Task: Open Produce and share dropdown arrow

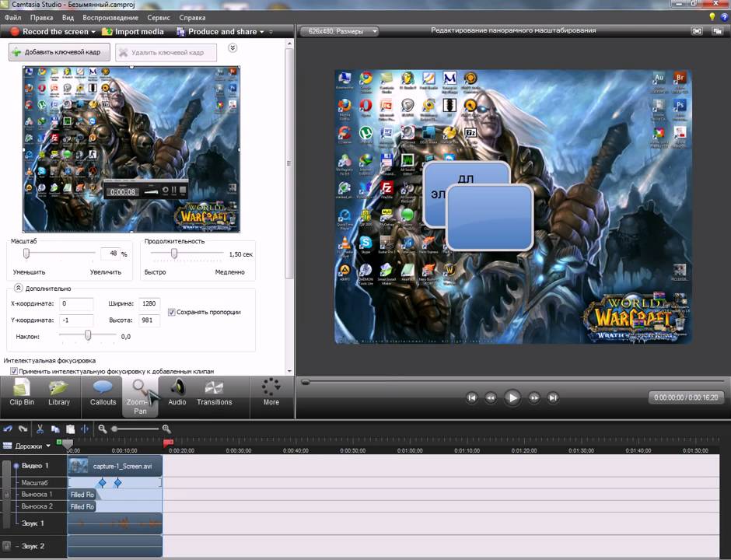Action: coord(261,32)
